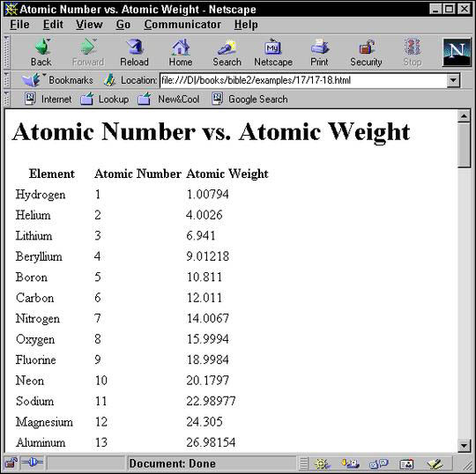
Task: Open the Security info icon
Action: click(366, 48)
